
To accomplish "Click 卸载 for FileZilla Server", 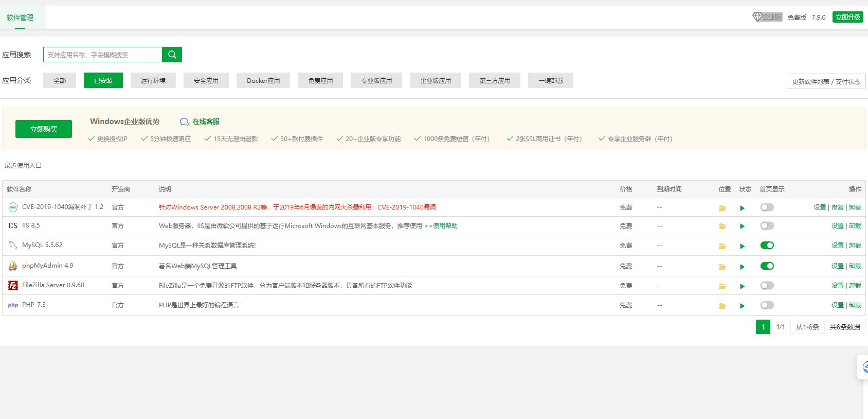I will pyautogui.click(x=855, y=286).
